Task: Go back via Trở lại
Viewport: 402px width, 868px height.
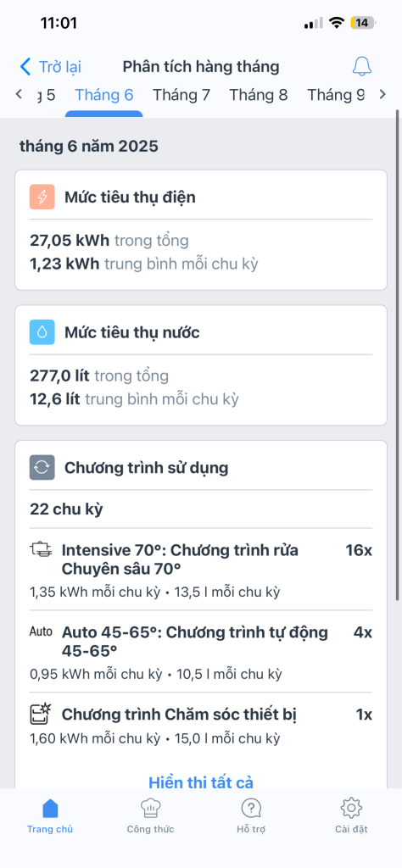Action: (60, 67)
